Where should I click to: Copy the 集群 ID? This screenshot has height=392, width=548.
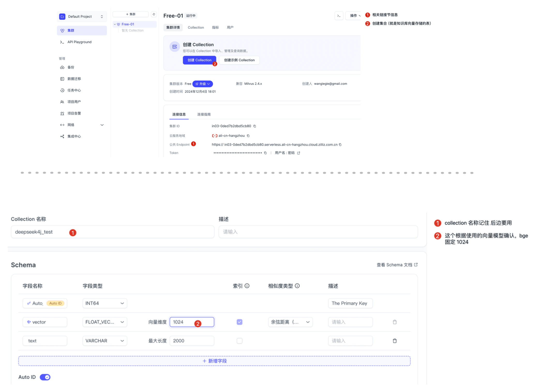point(255,126)
